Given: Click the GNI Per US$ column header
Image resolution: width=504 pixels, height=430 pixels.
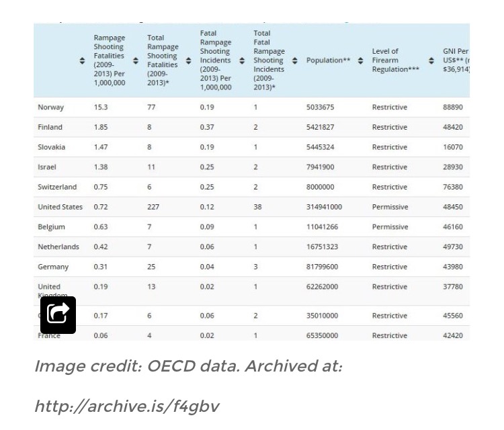Looking at the screenshot, I should click(456, 60).
